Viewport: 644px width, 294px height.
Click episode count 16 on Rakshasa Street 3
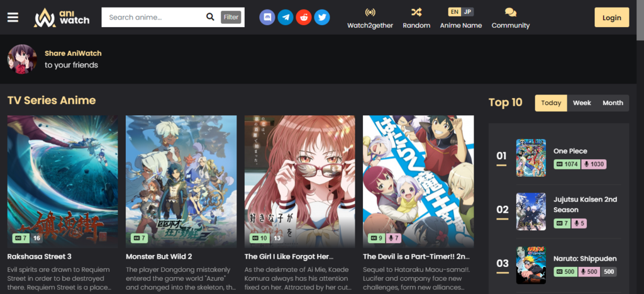[x=36, y=238]
